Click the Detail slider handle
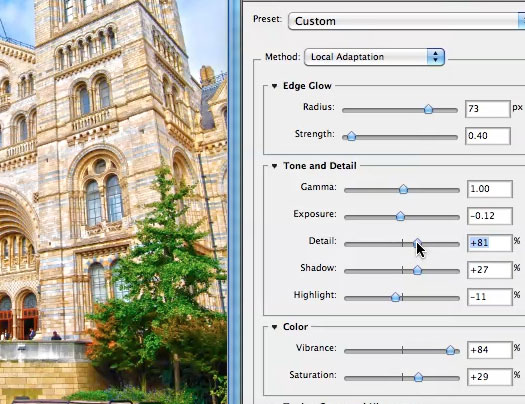Screen dimensions: 525x404 point(417,243)
